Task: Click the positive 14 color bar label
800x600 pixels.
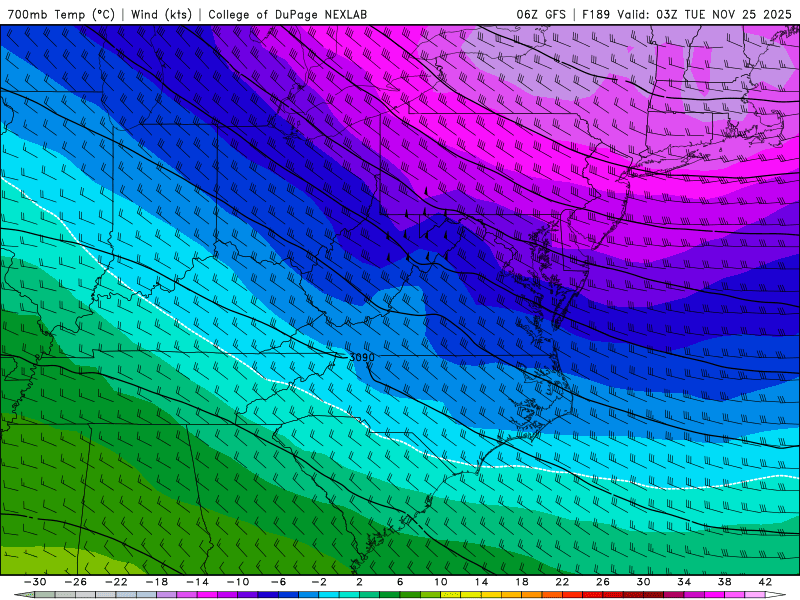Action: pos(481,582)
